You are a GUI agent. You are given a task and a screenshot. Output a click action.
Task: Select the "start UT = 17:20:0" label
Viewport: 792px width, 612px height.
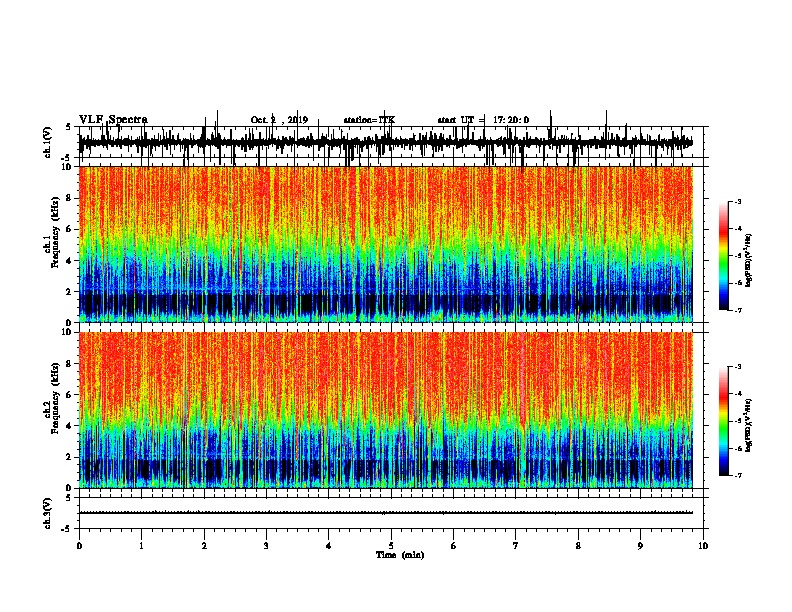(x=483, y=120)
